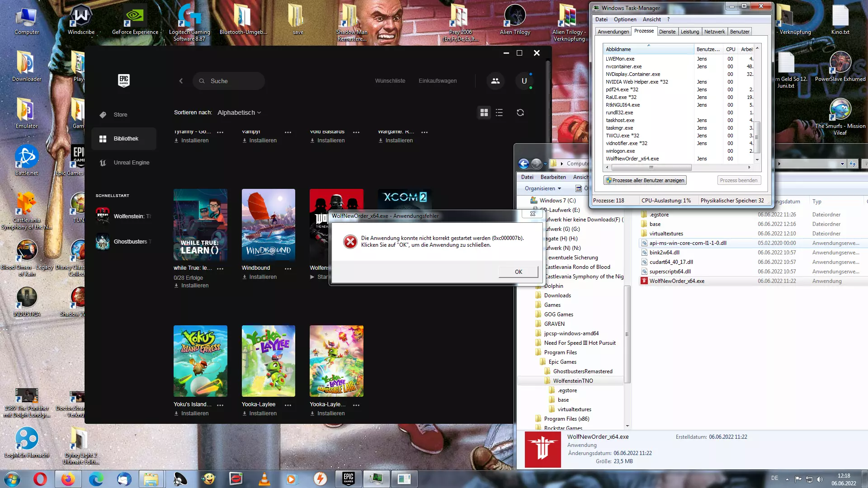Select the Kino.txt desktop file
This screenshot has height=488, width=868.
click(840, 20)
